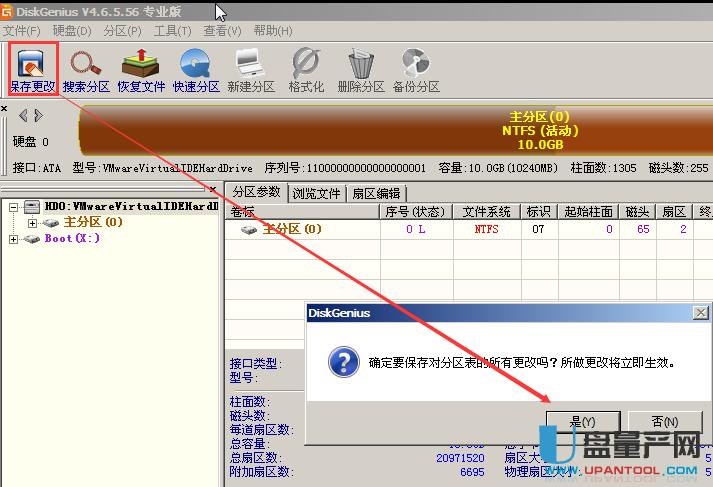Click the 总扇区数 label in details

tap(256, 457)
